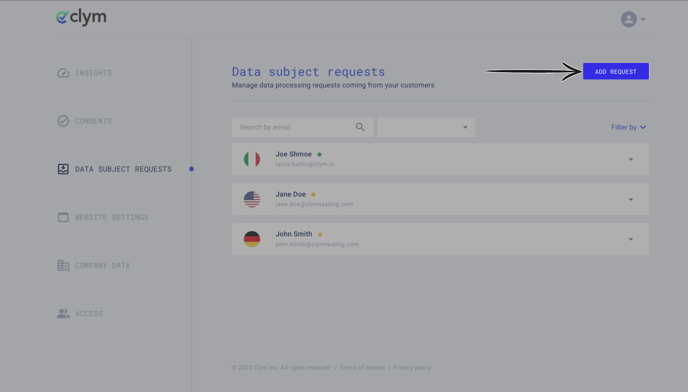Click Jane Doe's yellow status dot
The image size is (688, 392).
click(x=313, y=194)
